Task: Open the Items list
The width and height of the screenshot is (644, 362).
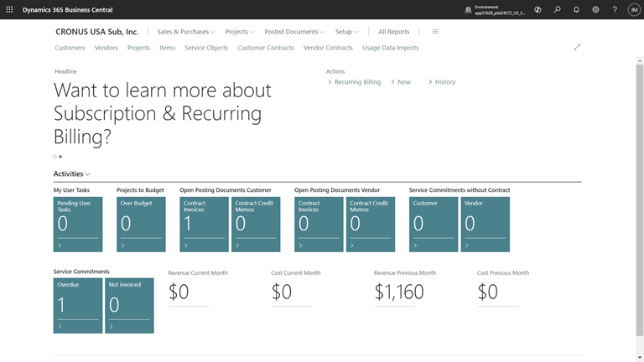Action: coord(167,48)
